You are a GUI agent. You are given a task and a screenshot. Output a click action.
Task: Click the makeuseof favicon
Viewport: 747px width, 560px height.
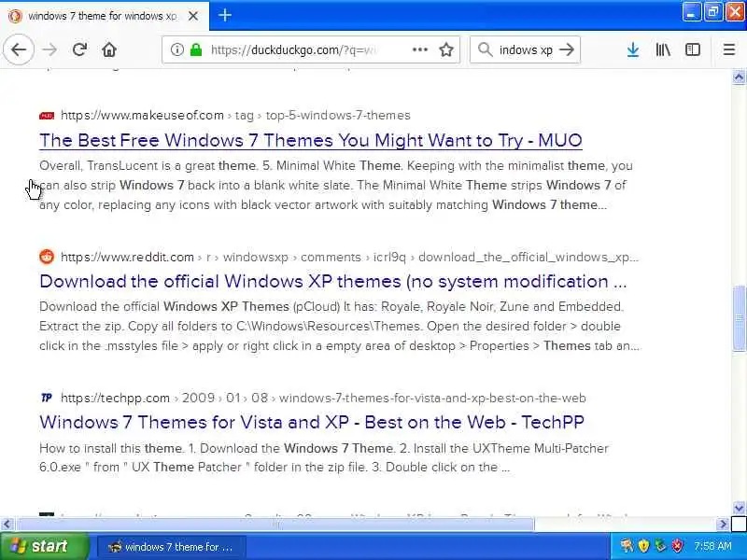(x=47, y=115)
